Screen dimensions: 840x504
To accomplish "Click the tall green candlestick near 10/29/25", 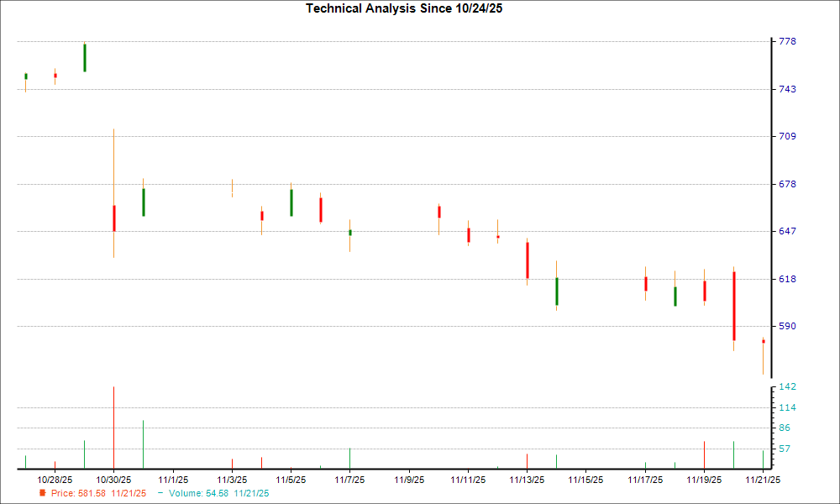I will (x=84, y=57).
